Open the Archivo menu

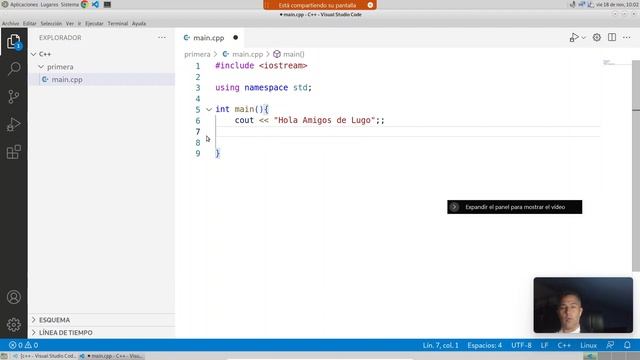(10, 24)
